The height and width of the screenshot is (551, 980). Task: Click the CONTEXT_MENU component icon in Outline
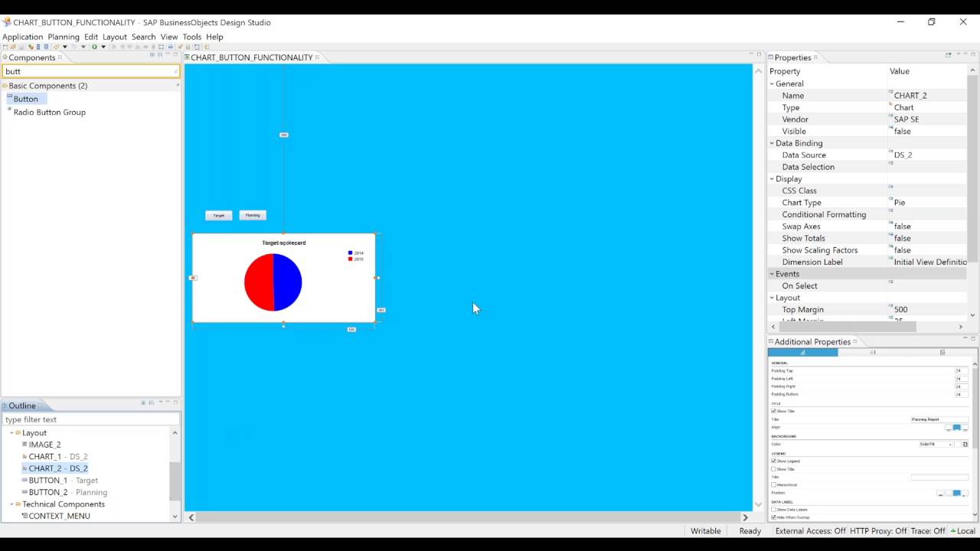point(24,516)
